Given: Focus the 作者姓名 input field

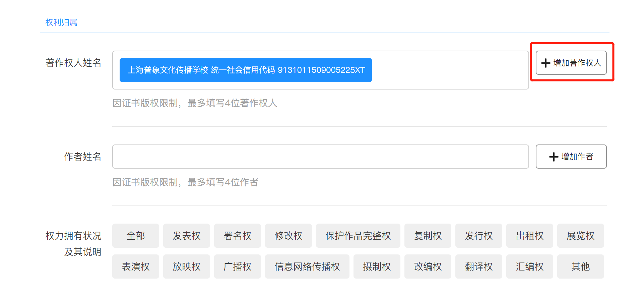Looking at the screenshot, I should coord(320,157).
